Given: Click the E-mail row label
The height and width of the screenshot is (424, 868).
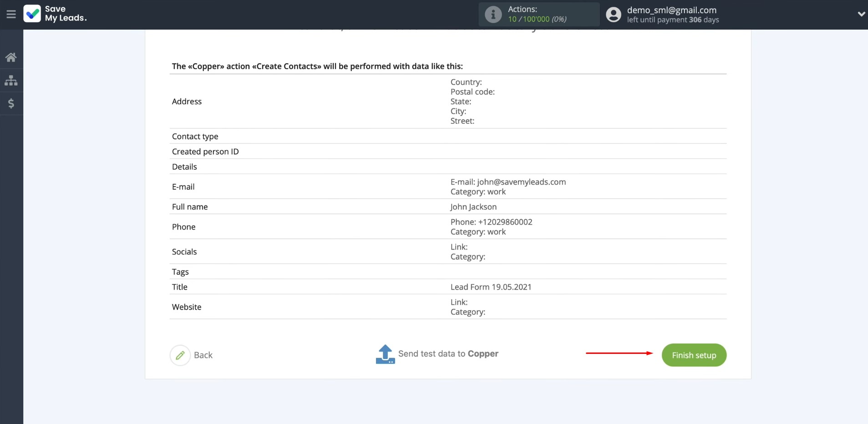Looking at the screenshot, I should [183, 187].
